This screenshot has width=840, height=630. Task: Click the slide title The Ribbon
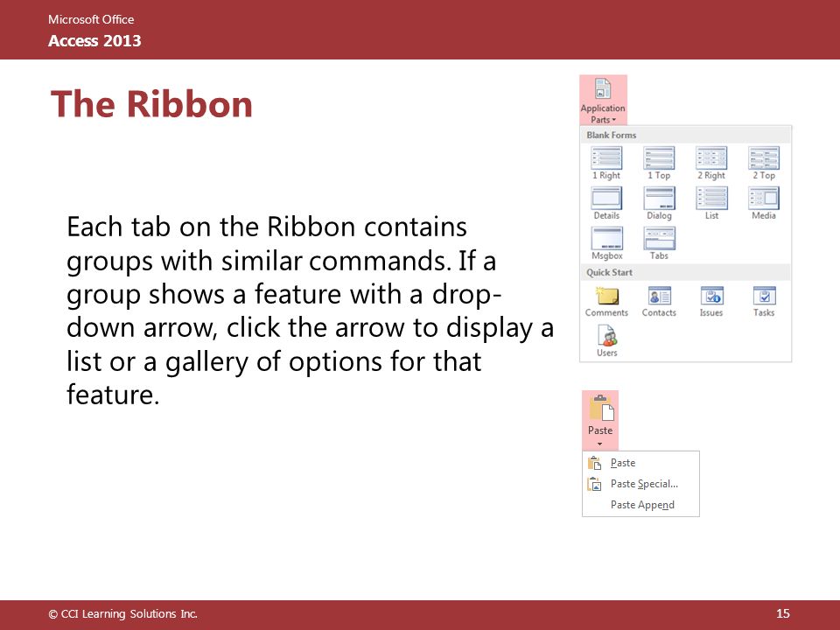151,104
